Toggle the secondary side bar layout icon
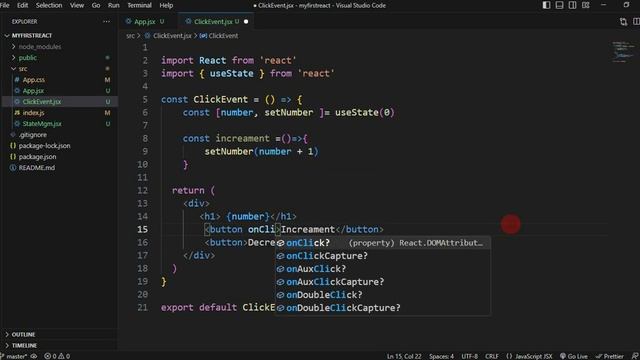640x360 pixels. 572,5
